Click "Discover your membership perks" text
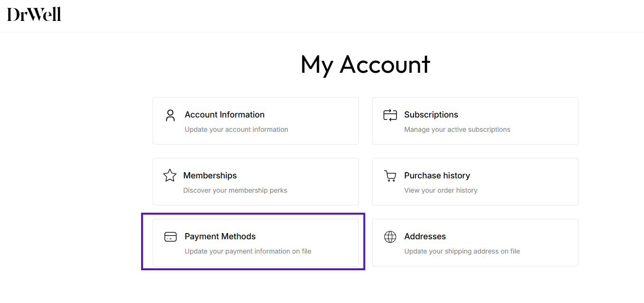Screen dimensions: 644x303 coord(235,190)
